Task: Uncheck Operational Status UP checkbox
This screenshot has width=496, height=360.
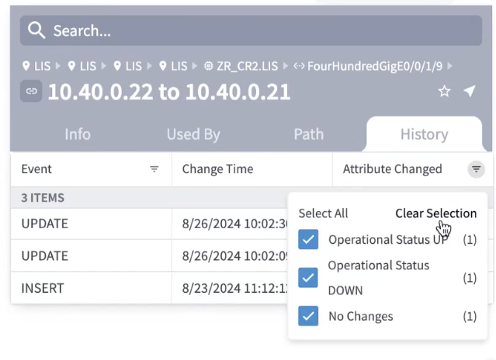Action: tap(308, 239)
